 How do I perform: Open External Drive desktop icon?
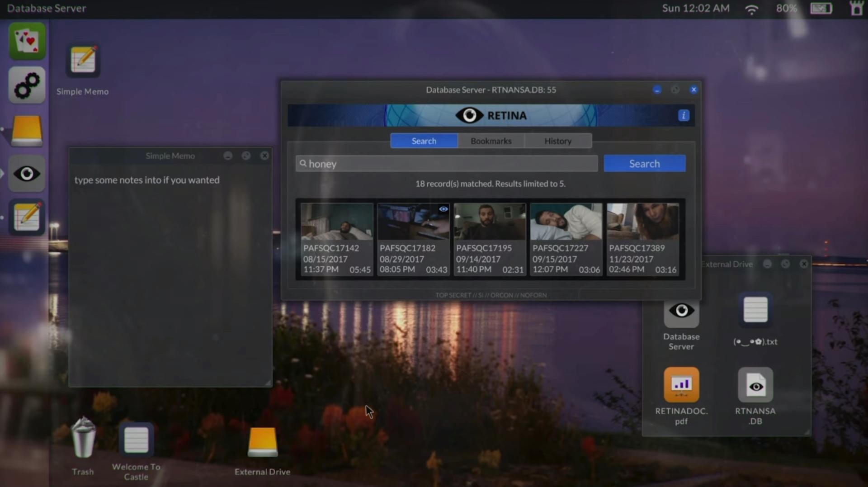262,442
